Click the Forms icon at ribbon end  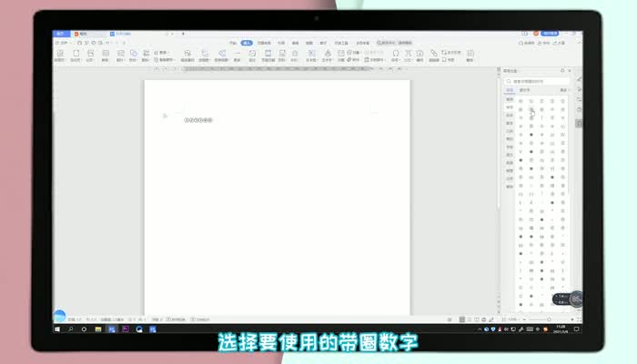click(x=470, y=53)
